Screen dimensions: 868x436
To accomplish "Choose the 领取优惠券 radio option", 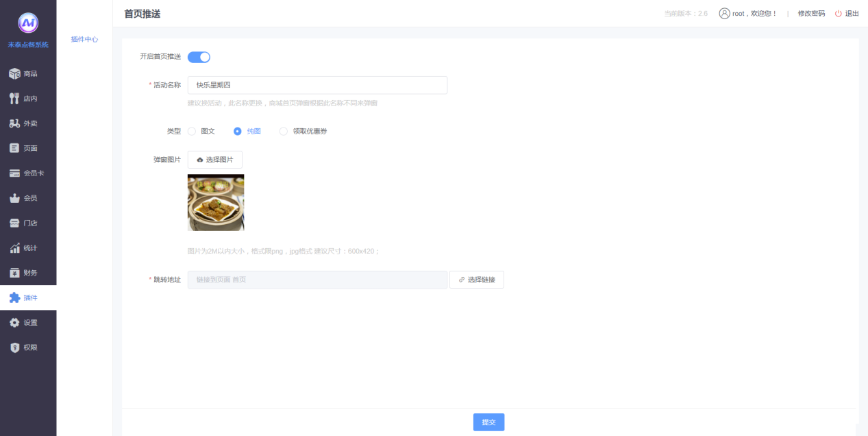I will [284, 131].
